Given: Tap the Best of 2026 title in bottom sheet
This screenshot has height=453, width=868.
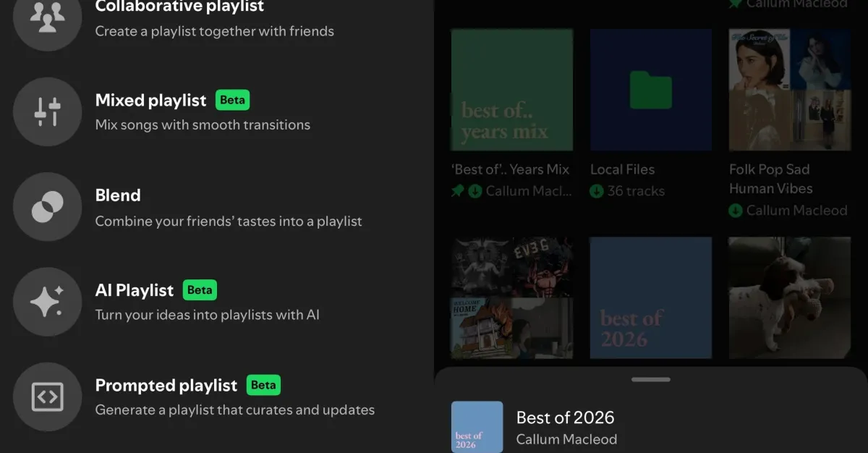Looking at the screenshot, I should pos(565,418).
